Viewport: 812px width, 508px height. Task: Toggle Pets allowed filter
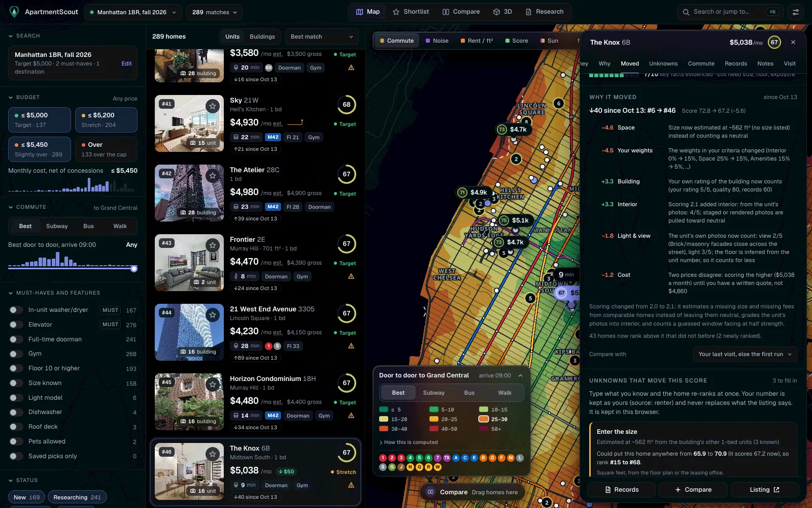[16, 441]
